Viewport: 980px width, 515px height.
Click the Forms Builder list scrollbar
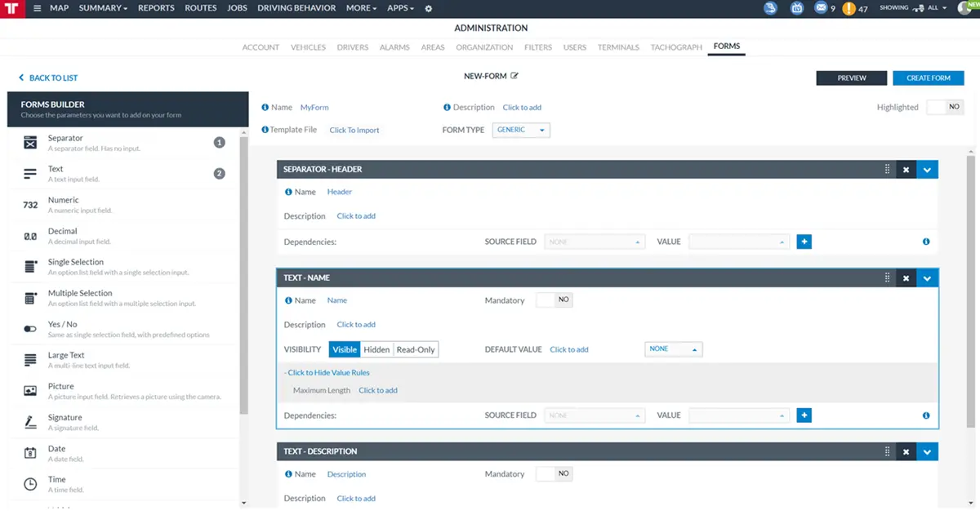click(243, 277)
